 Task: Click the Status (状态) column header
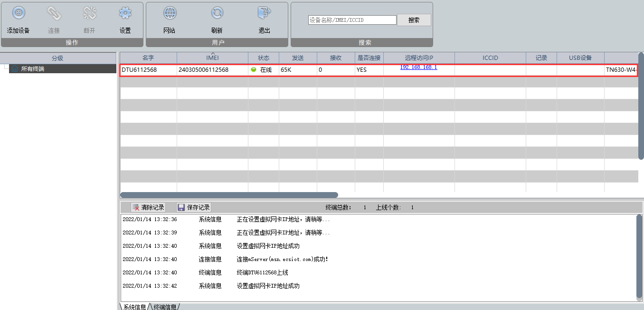tap(264, 58)
